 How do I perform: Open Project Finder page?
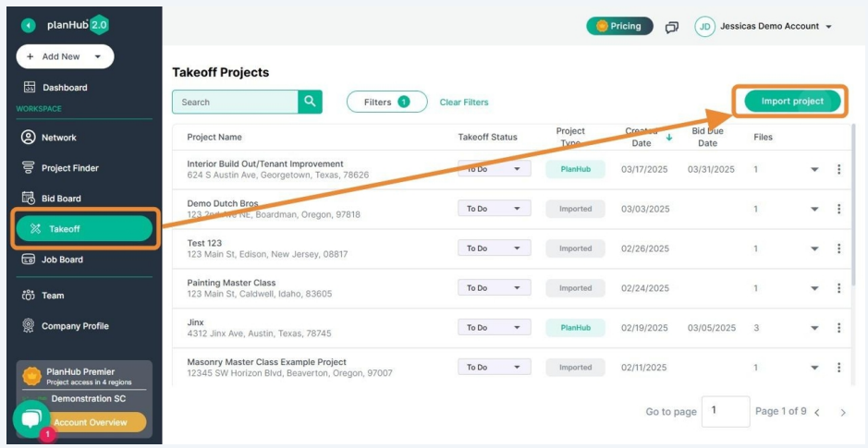(x=60, y=167)
